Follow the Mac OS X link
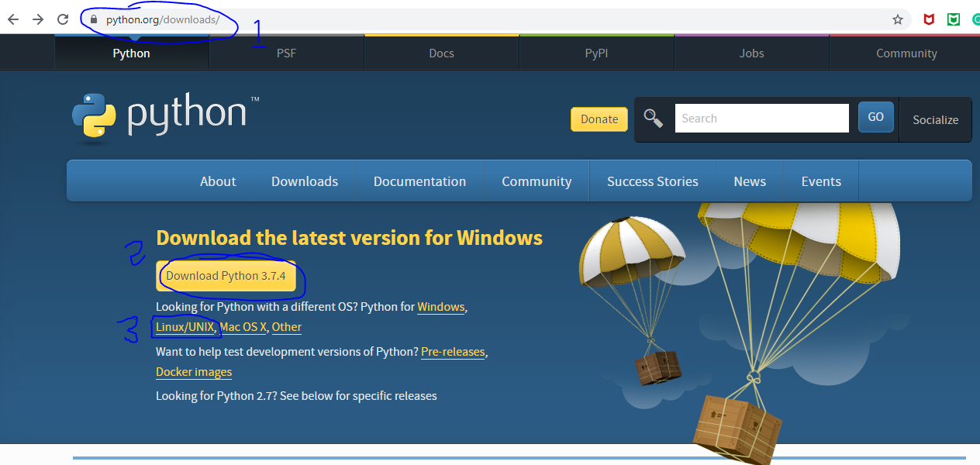 pyautogui.click(x=243, y=327)
